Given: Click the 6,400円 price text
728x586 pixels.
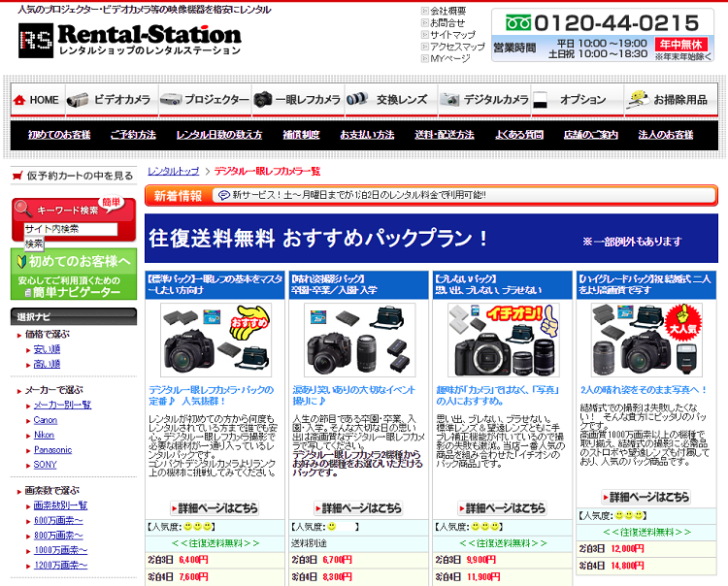Looking at the screenshot, I should click(x=193, y=560).
